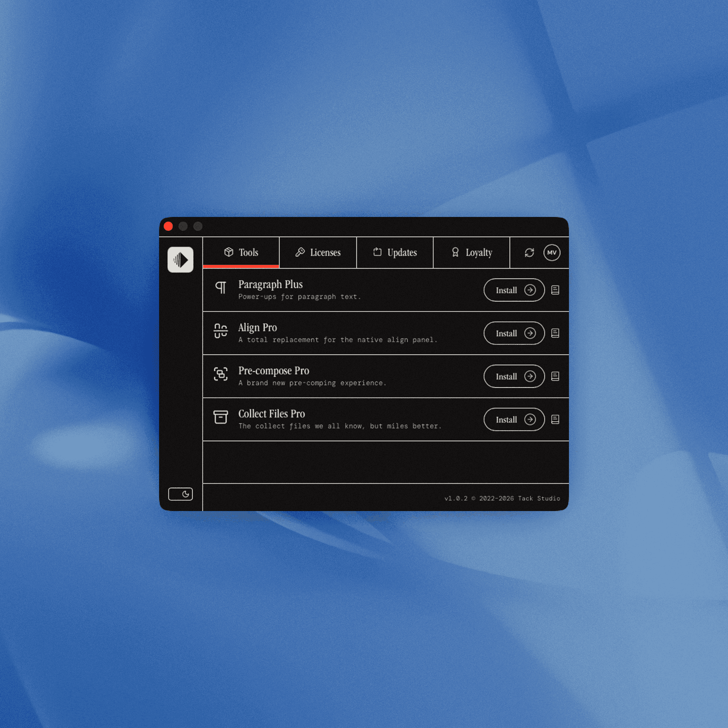728x728 pixels.
Task: Click the refresh sync icon
Action: pyautogui.click(x=529, y=253)
